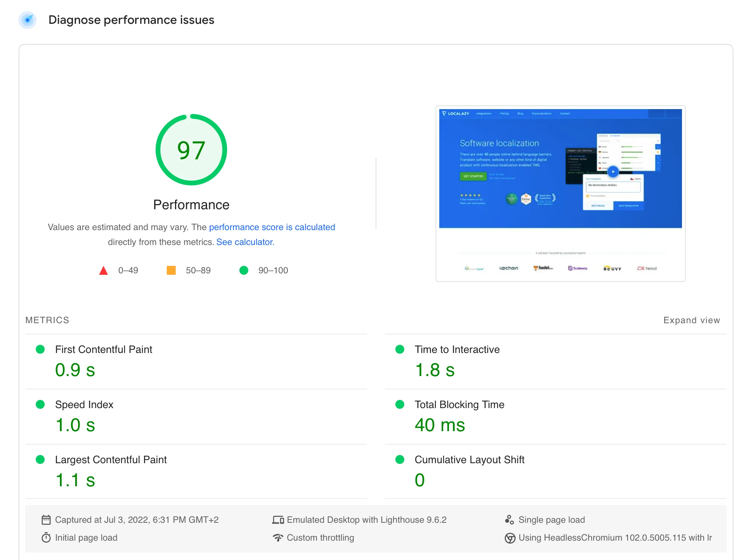Click the Single page load icon
The width and height of the screenshot is (749, 560).
coord(509,520)
